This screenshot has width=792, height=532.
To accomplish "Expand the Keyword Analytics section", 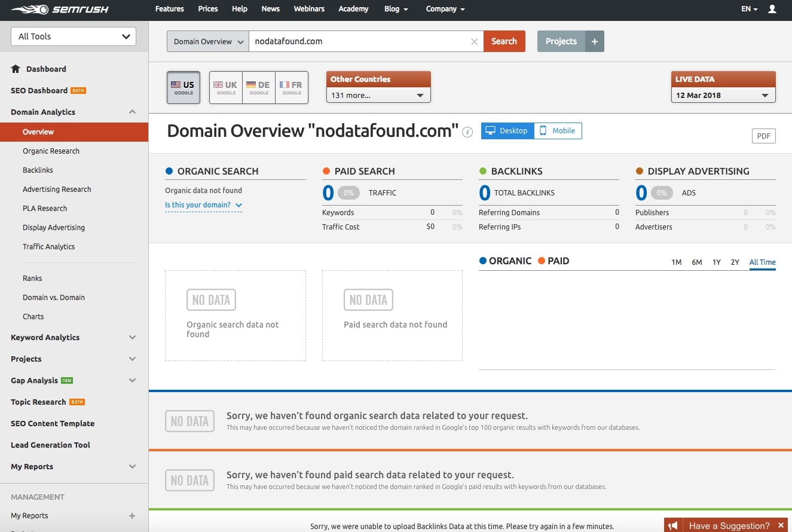I will pyautogui.click(x=132, y=338).
